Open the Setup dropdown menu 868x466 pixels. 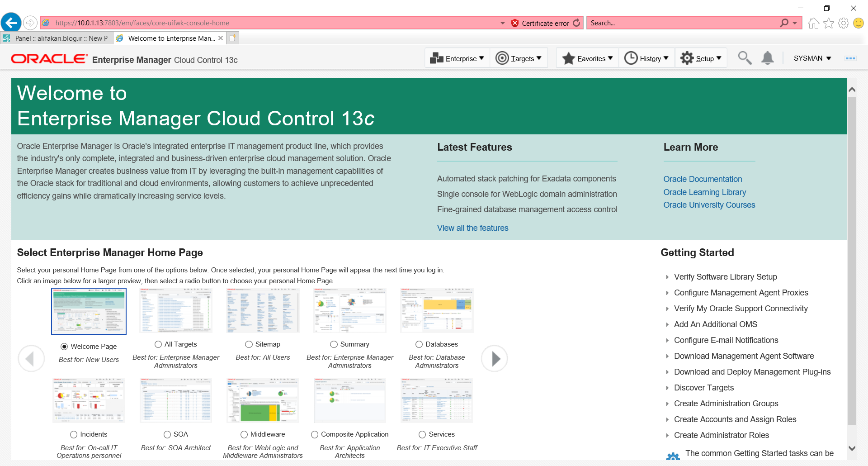(x=701, y=58)
